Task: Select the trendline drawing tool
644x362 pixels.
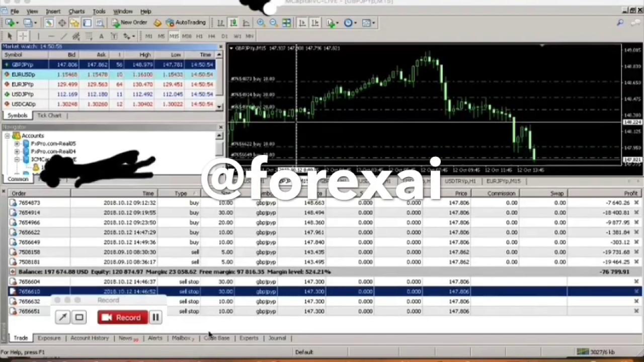Action: pos(63,36)
